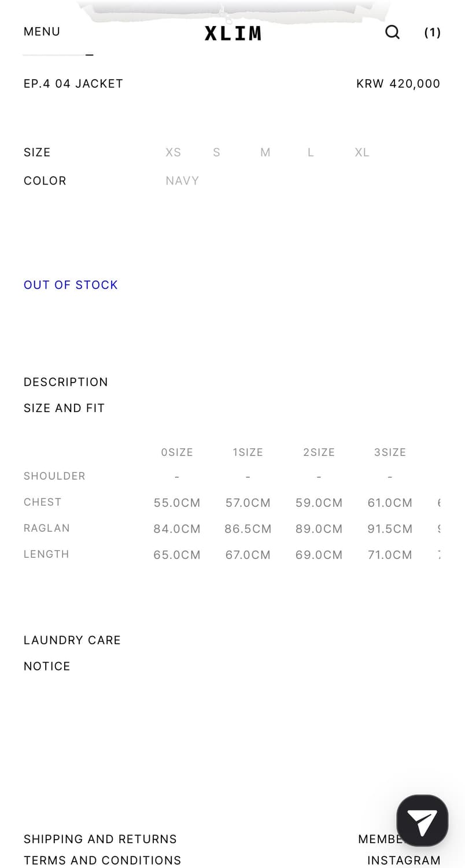Select size M

(265, 152)
